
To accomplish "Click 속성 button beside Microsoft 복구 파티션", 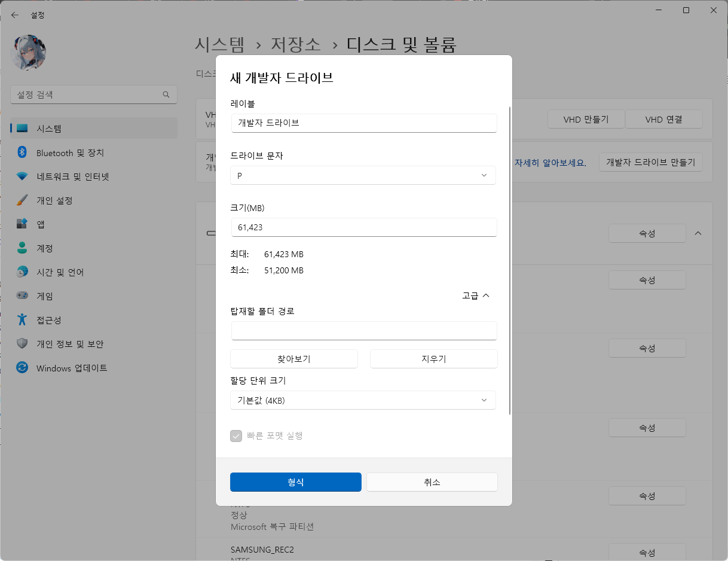I will [x=647, y=496].
